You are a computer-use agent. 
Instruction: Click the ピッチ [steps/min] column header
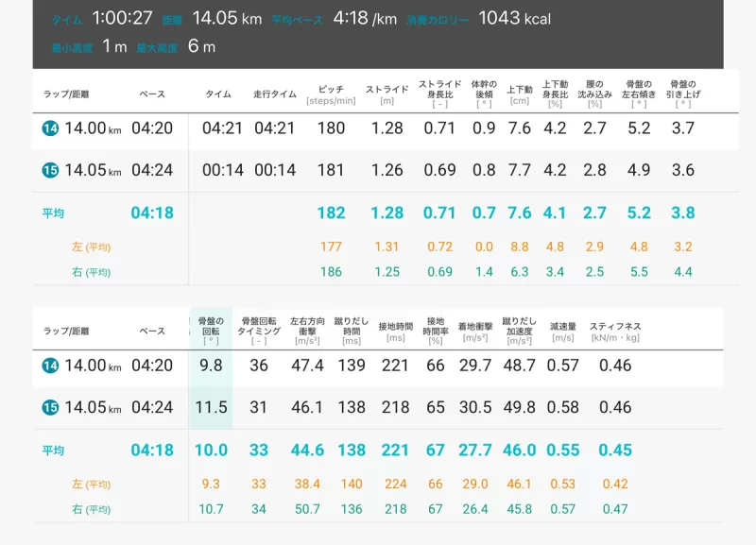(331, 94)
